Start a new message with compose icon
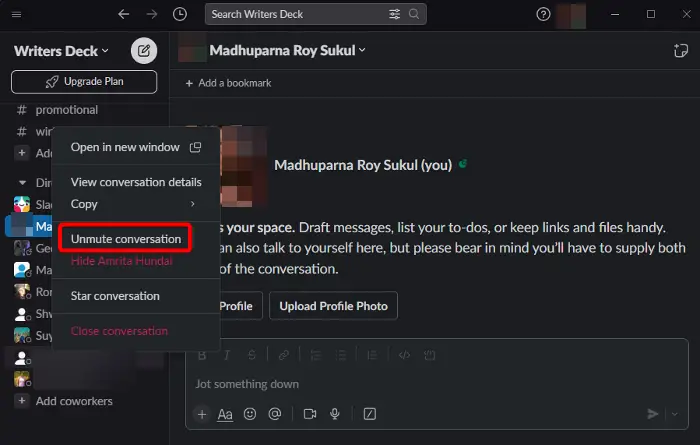Image resolution: width=700 pixels, height=445 pixels. coord(144,50)
